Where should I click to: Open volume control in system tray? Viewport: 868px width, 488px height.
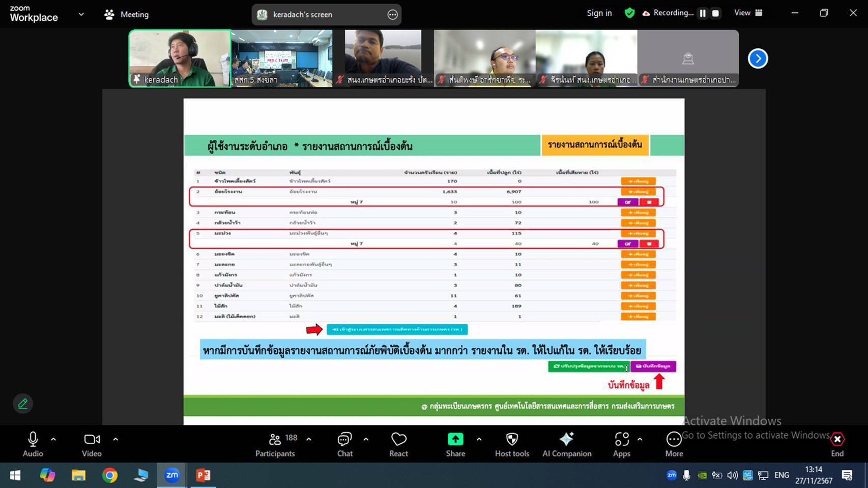pyautogui.click(x=732, y=475)
